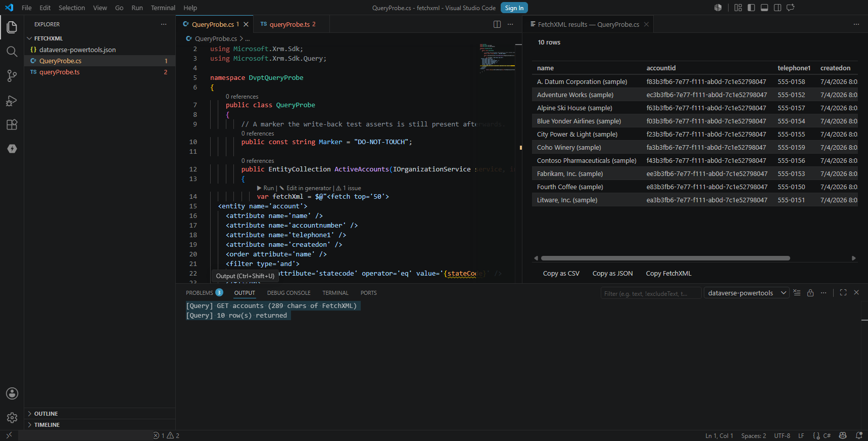Image resolution: width=868 pixels, height=441 pixels.
Task: Open the Copilot chat icon in title bar
Action: (x=791, y=8)
